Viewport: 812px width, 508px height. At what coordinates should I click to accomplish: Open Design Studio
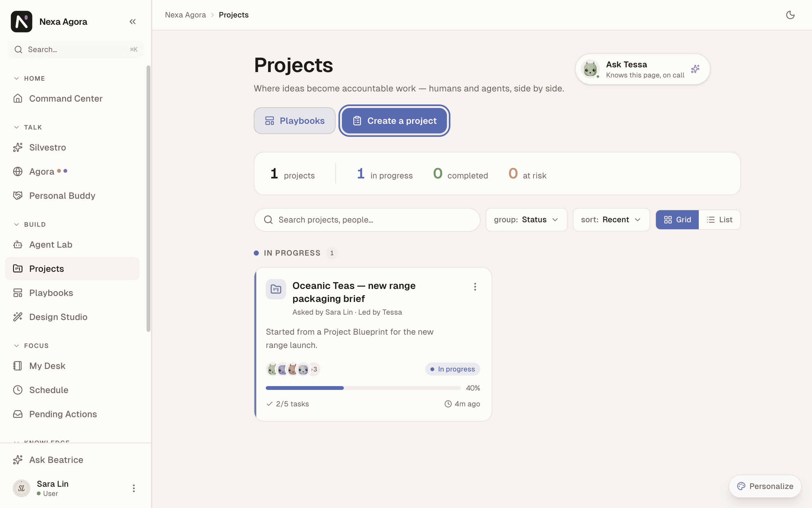72,317
